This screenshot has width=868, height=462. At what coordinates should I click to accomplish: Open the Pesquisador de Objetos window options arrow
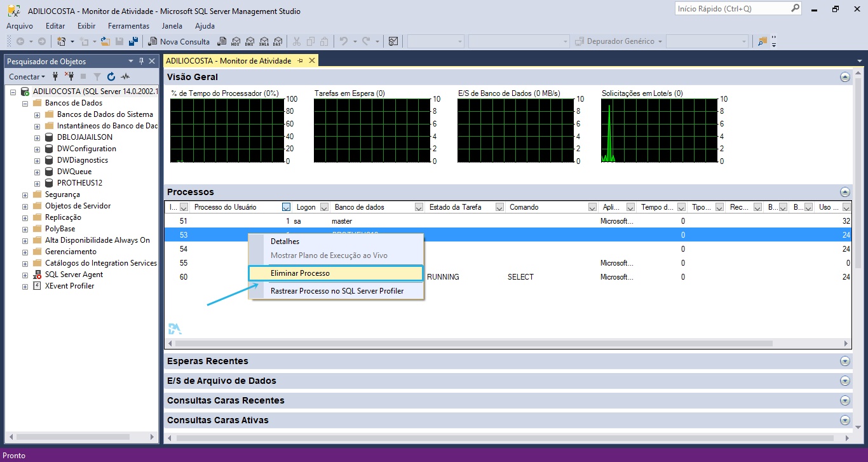(x=131, y=61)
